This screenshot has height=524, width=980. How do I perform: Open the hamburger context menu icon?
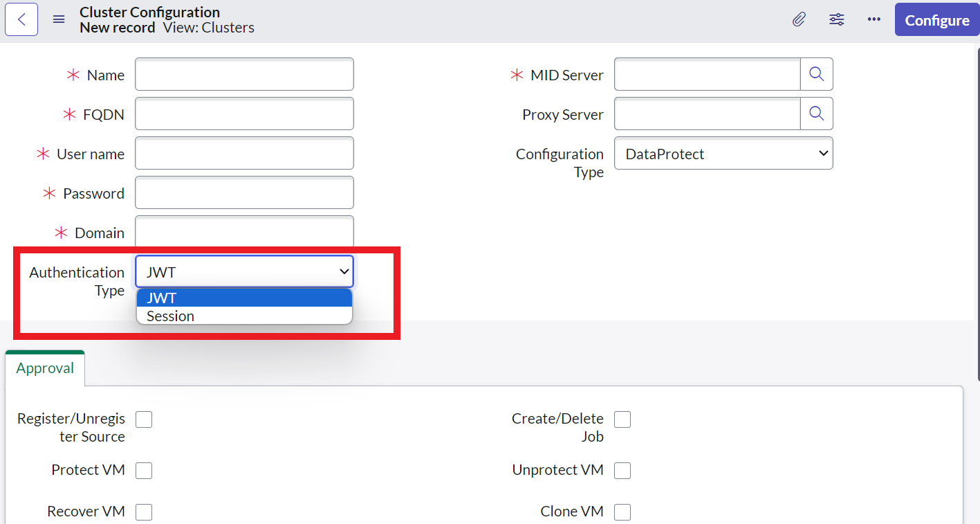59,19
